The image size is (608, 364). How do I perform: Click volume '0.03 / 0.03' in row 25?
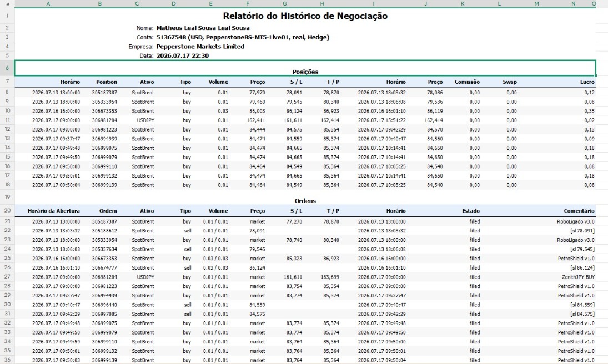pos(215,259)
